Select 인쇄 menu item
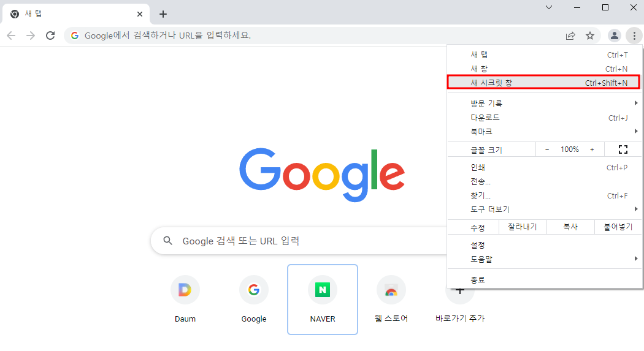The width and height of the screenshot is (644, 351). (x=545, y=167)
